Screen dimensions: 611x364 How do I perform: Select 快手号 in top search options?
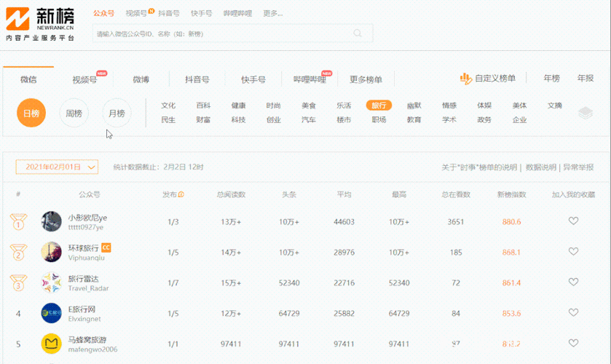[202, 13]
